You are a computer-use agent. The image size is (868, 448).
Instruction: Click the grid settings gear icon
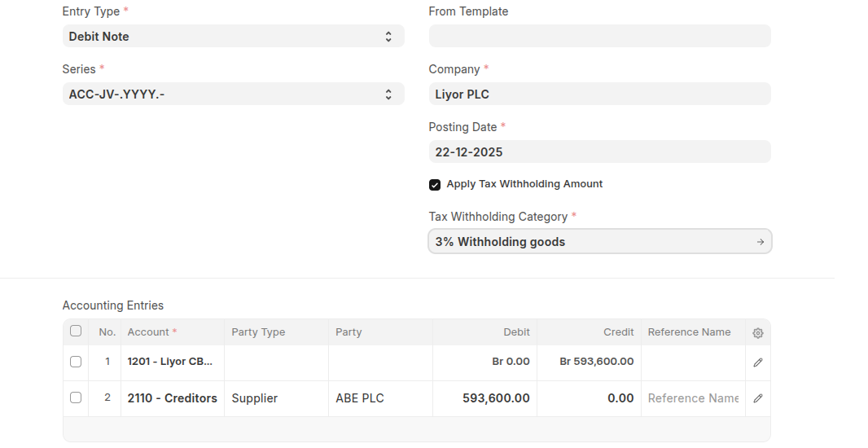click(758, 332)
